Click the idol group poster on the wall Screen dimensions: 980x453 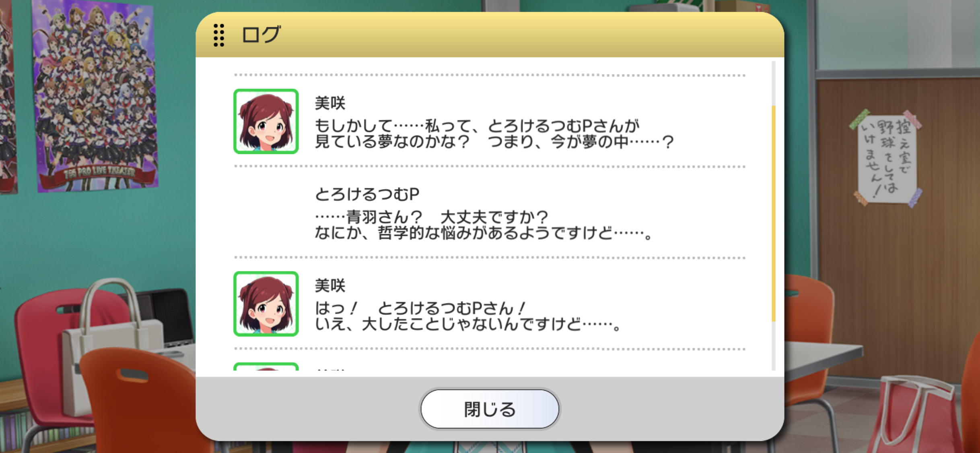(x=95, y=96)
